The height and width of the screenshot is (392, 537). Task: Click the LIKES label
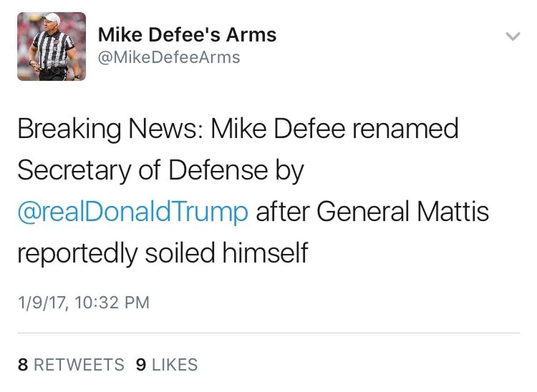(175, 365)
